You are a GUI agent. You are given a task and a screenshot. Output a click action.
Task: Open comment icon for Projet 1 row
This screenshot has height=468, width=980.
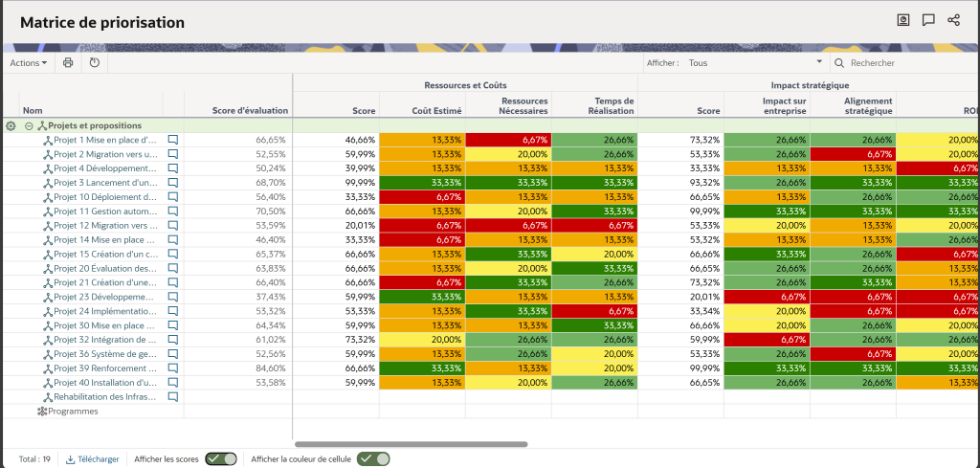click(173, 140)
